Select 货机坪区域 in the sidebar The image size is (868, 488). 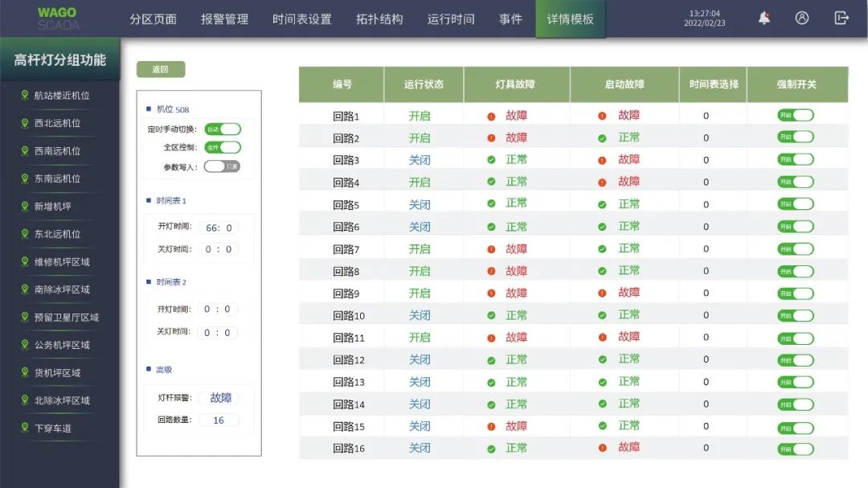pos(57,372)
